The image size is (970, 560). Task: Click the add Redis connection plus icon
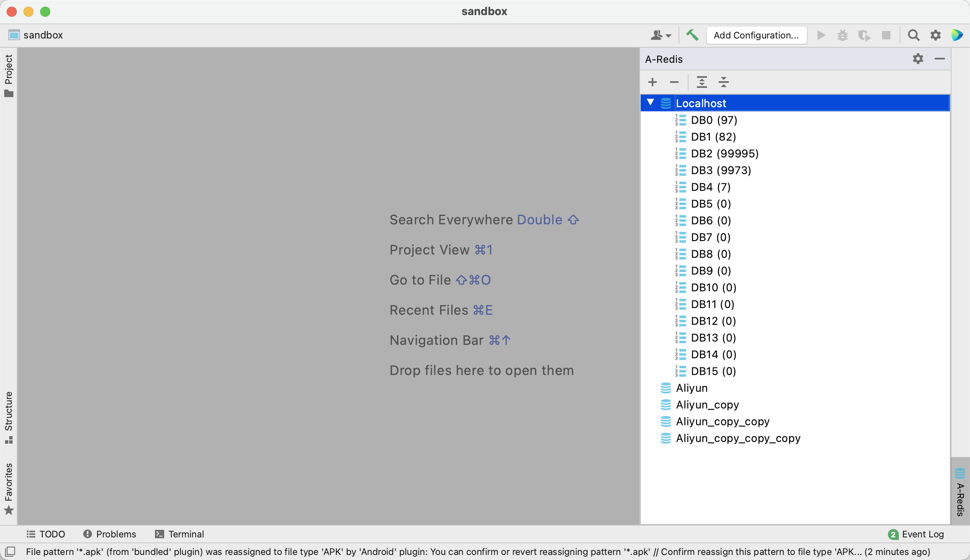[653, 82]
